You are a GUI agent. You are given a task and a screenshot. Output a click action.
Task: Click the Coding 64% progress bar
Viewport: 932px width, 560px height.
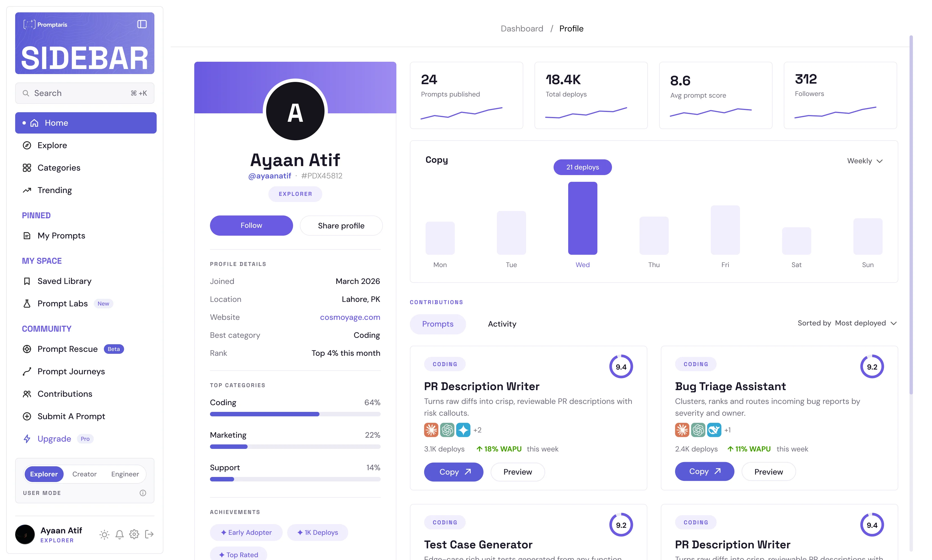point(295,414)
